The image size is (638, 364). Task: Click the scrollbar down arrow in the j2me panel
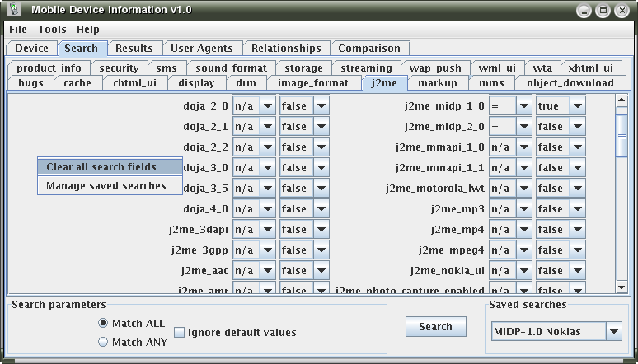[x=622, y=287]
